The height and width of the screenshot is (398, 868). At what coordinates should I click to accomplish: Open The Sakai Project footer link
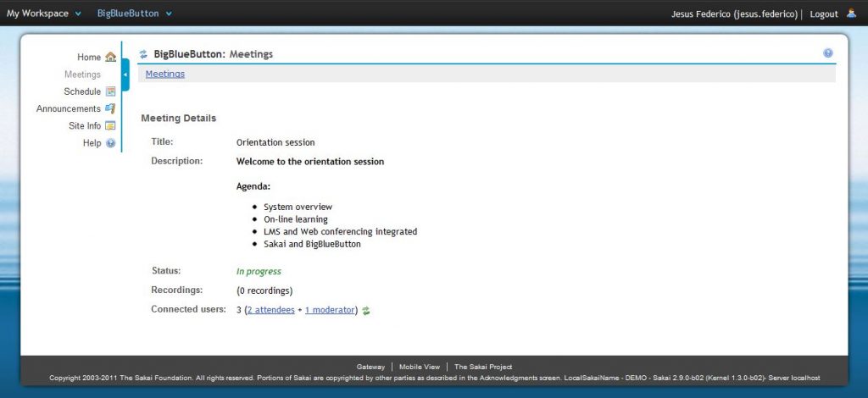click(483, 367)
